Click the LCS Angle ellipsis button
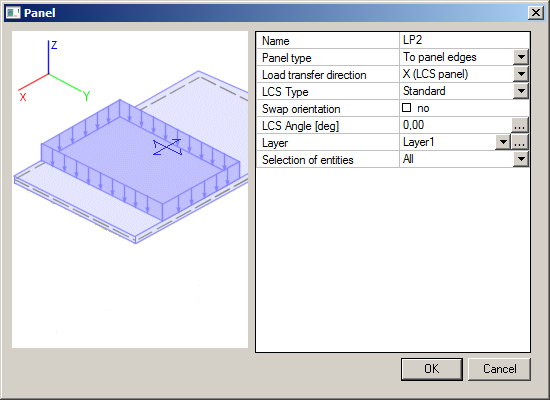This screenshot has height=400, width=550. 519,125
